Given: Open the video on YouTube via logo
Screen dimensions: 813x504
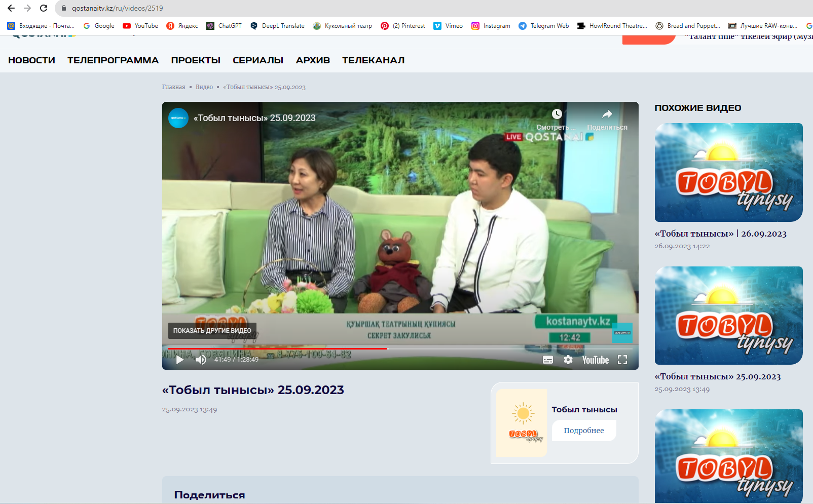Looking at the screenshot, I should pyautogui.click(x=596, y=360).
